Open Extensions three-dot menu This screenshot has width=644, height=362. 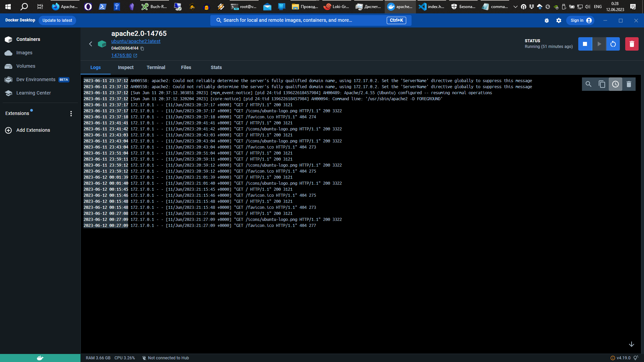coord(71,114)
